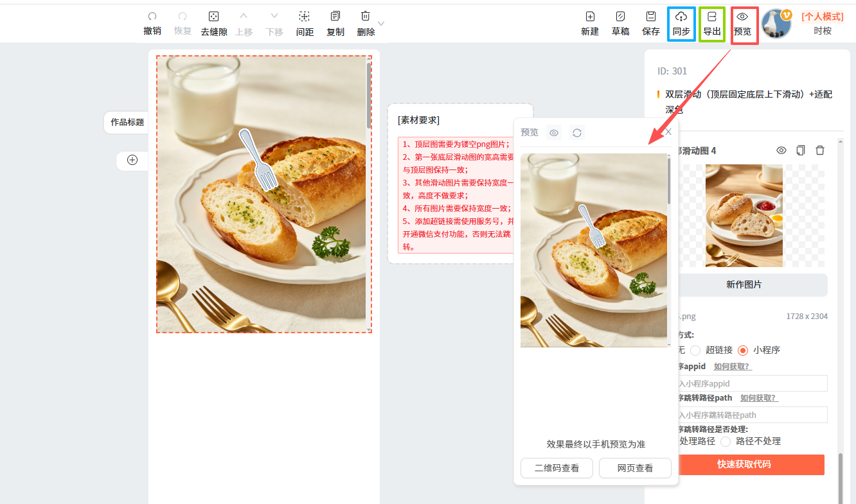Delete the 滑动图 4 layer

pos(820,150)
